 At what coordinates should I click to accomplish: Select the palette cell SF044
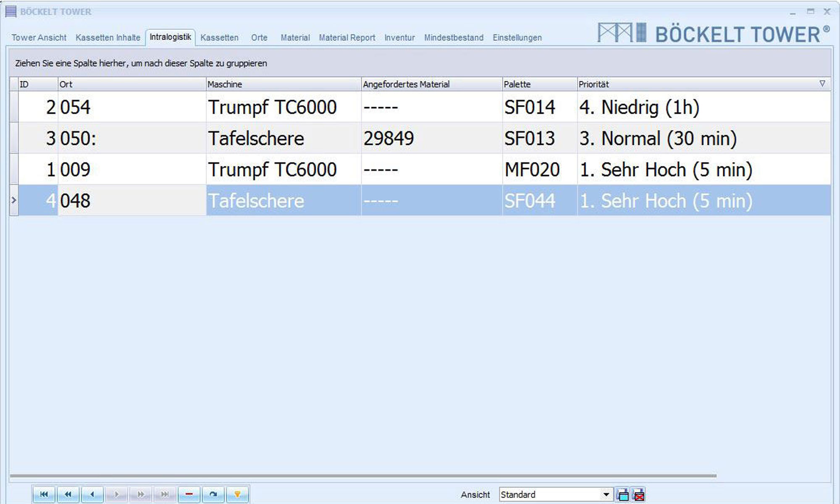[540, 200]
